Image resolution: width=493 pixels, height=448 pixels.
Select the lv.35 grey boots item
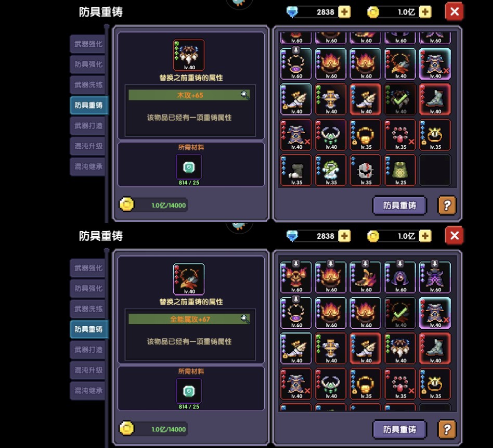pyautogui.click(x=296, y=170)
